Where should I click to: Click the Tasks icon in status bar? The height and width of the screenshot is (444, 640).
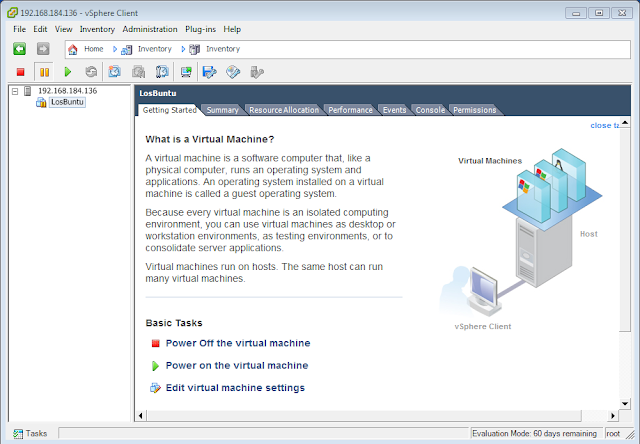pos(18,433)
